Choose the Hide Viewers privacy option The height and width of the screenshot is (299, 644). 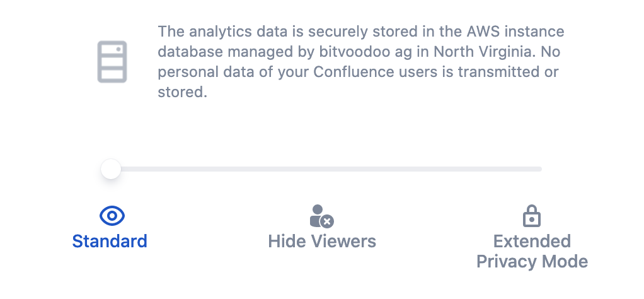tap(322, 241)
